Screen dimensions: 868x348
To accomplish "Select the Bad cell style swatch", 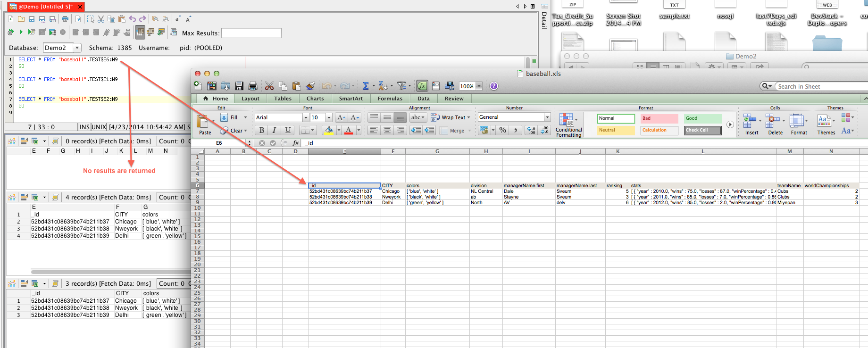I will [659, 118].
